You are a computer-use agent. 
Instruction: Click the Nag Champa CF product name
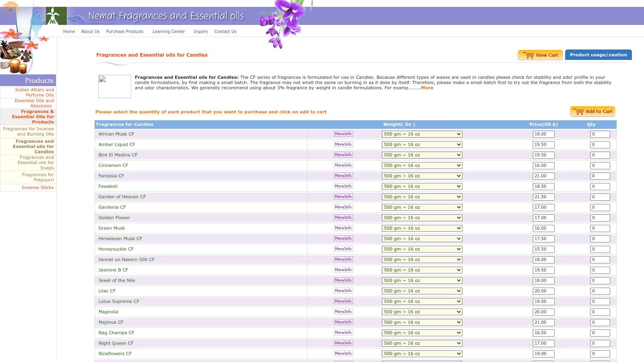[x=116, y=333]
